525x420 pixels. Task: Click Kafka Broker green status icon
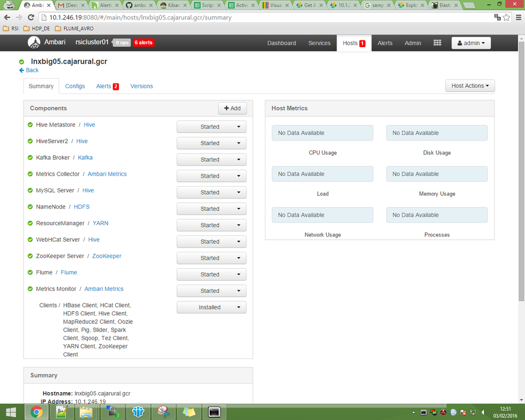coord(30,157)
